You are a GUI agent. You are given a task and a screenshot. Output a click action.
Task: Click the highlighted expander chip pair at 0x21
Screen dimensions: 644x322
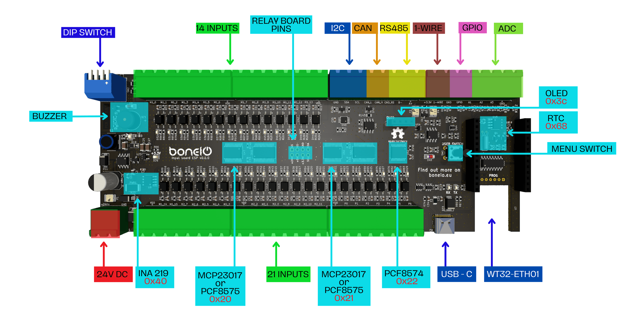pos(350,153)
